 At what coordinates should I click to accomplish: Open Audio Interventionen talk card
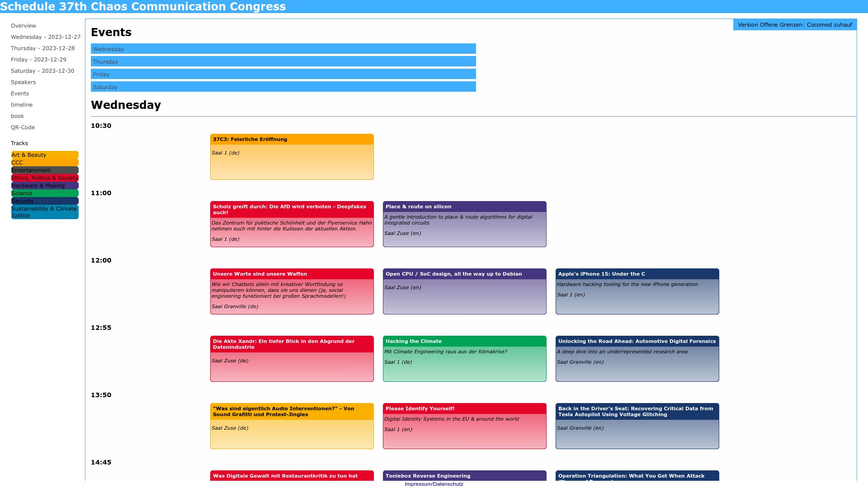[292, 426]
